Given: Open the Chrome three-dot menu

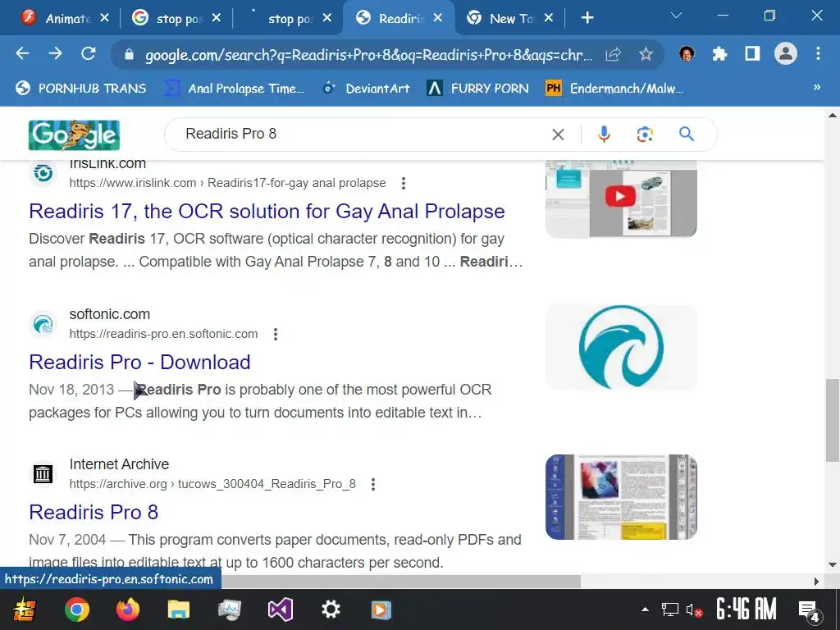Looking at the screenshot, I should click(818, 53).
